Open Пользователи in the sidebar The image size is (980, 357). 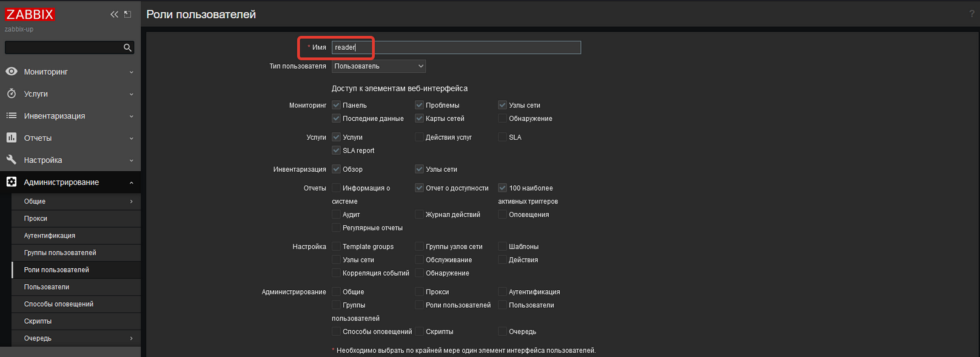click(76, 287)
